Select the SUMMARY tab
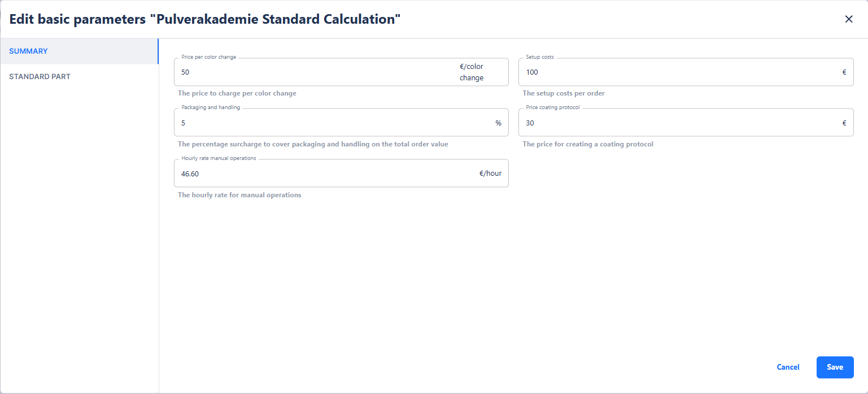 28,51
